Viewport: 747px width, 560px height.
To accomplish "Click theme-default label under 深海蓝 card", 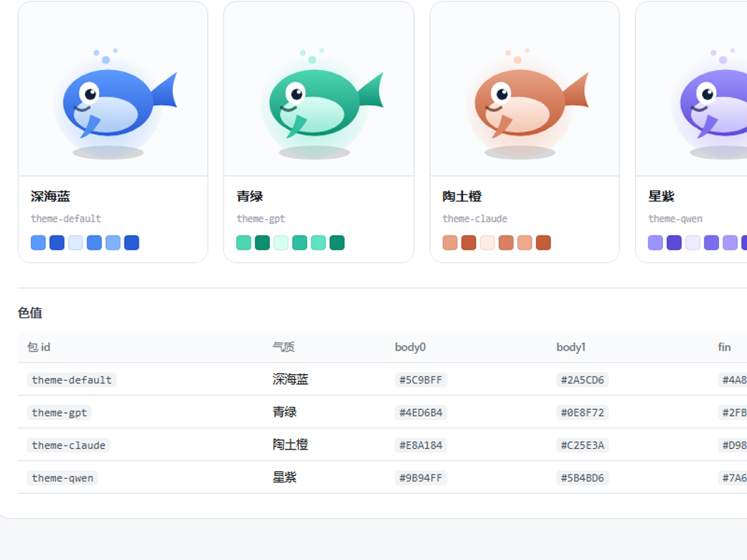I will (65, 219).
